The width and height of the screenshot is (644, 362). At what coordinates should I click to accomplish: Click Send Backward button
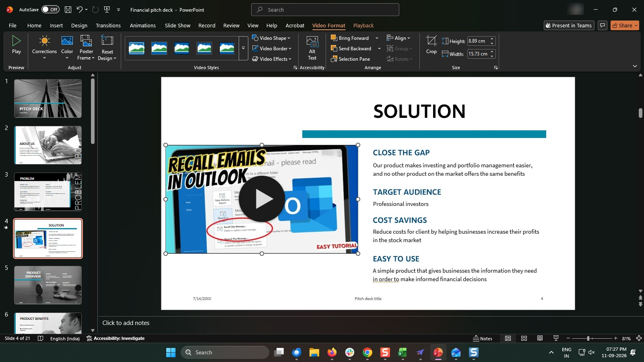351,48
